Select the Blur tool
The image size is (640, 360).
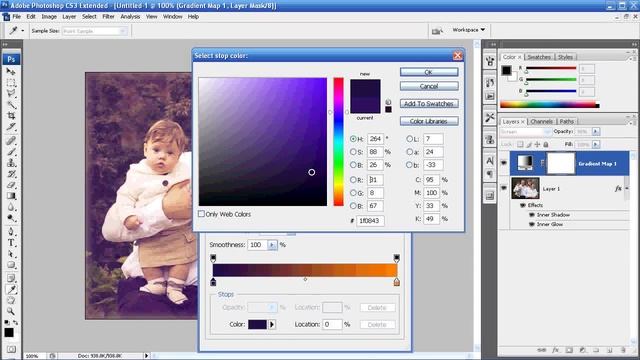click(11, 207)
